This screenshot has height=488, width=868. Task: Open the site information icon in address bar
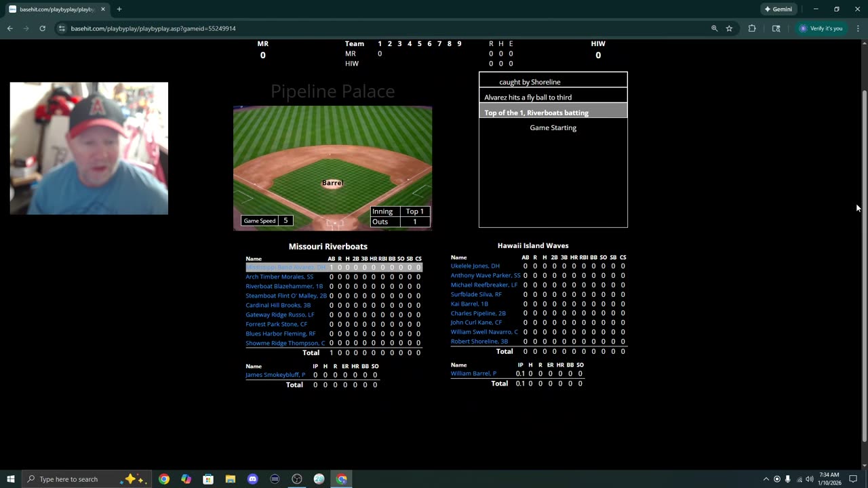click(62, 28)
